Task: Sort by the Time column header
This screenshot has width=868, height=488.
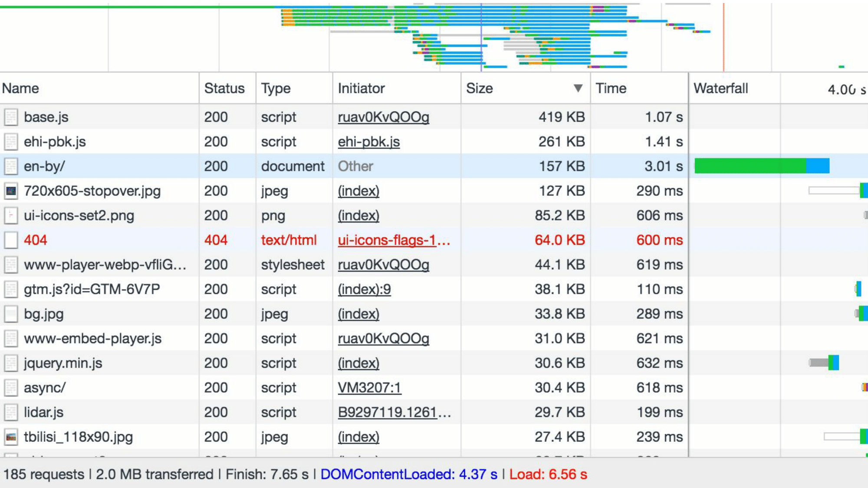Action: pyautogui.click(x=611, y=88)
